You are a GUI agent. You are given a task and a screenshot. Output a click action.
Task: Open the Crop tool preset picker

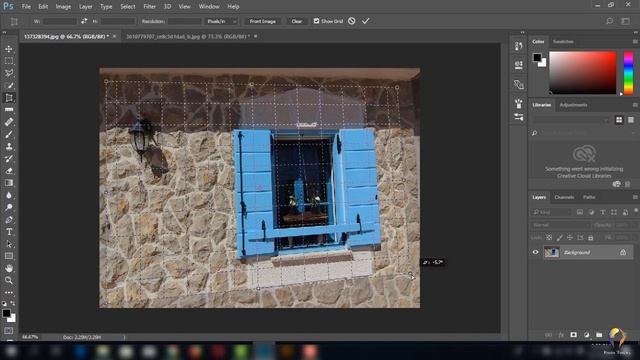click(x=14, y=21)
